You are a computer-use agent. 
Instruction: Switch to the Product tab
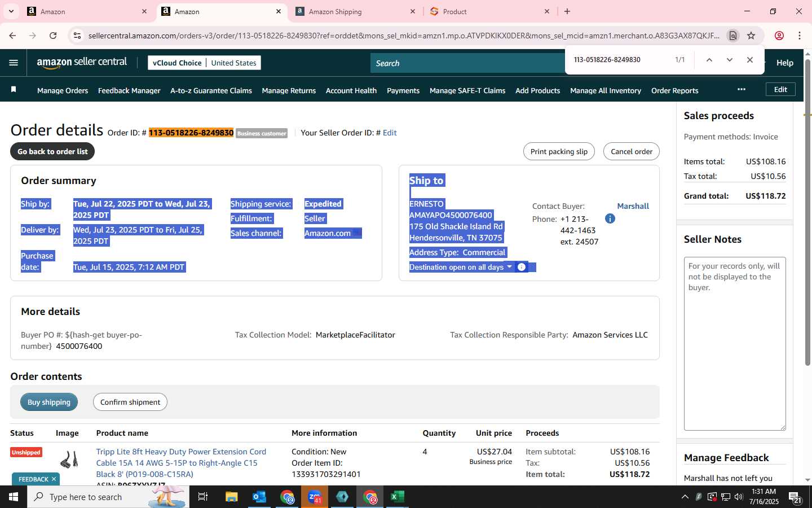click(489, 11)
